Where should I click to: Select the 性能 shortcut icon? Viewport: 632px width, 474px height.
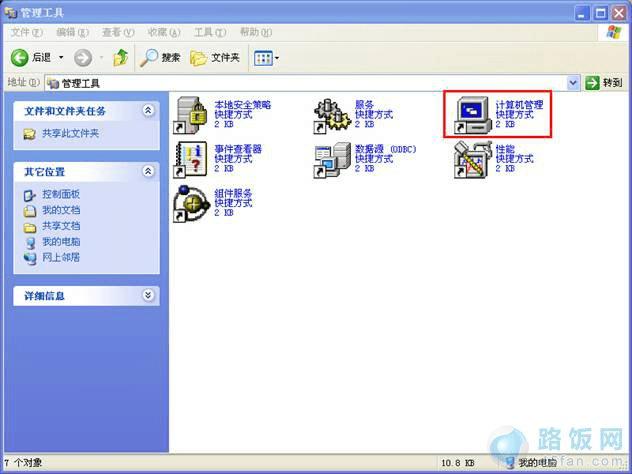[472, 159]
